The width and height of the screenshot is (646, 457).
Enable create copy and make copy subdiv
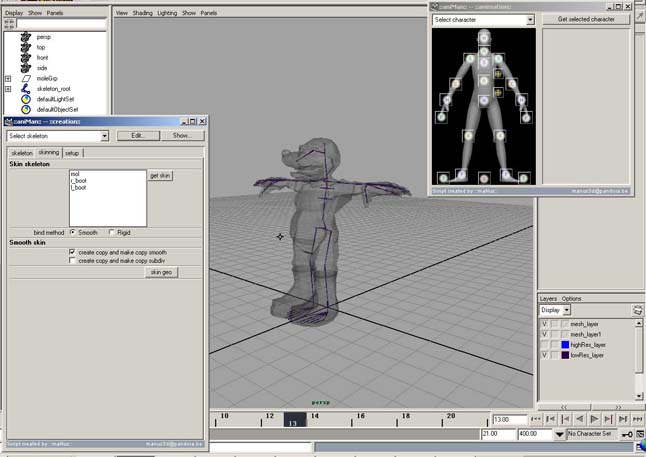[x=73, y=260]
